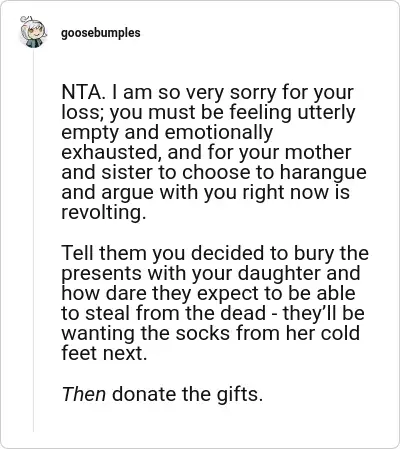This screenshot has height=449, width=400.
Task: Click the word 'harangue' in the comment
Action: click(323, 172)
